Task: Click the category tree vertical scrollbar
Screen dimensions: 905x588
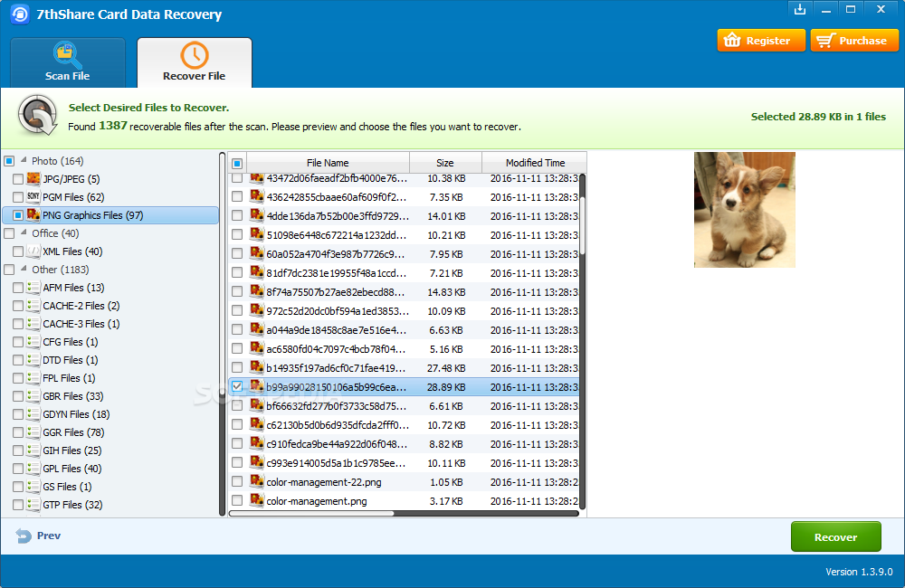Action: (223, 334)
